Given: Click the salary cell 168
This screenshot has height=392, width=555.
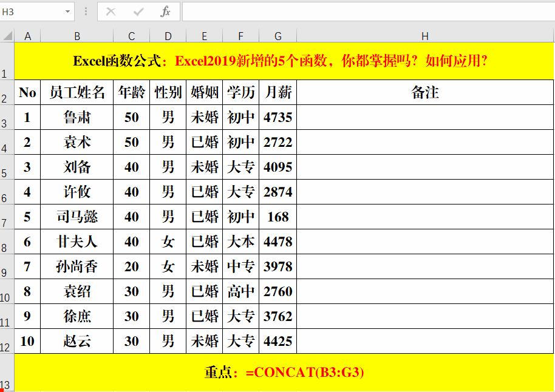Looking at the screenshot, I should tap(278, 217).
